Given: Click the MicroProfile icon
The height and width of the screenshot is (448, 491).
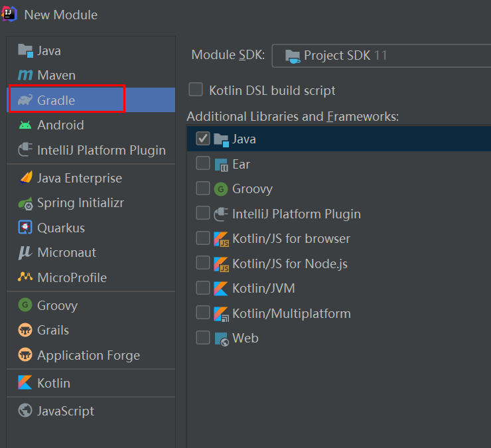Looking at the screenshot, I should pos(25,277).
